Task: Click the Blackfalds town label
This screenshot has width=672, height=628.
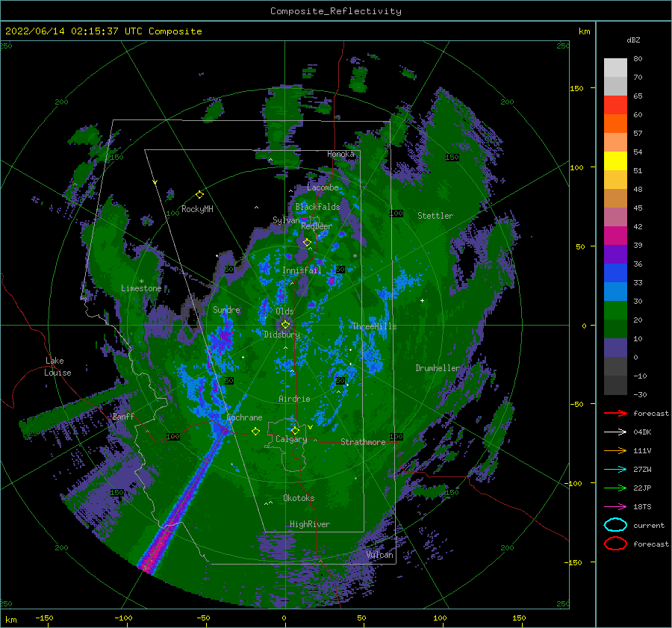Action: 317,207
